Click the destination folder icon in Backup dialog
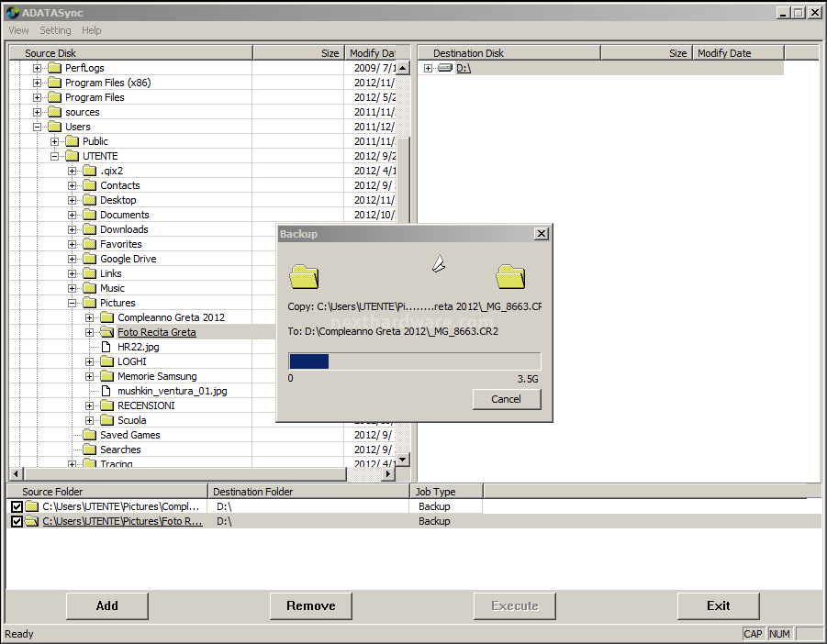Screen dimensions: 827x644 click(x=510, y=277)
